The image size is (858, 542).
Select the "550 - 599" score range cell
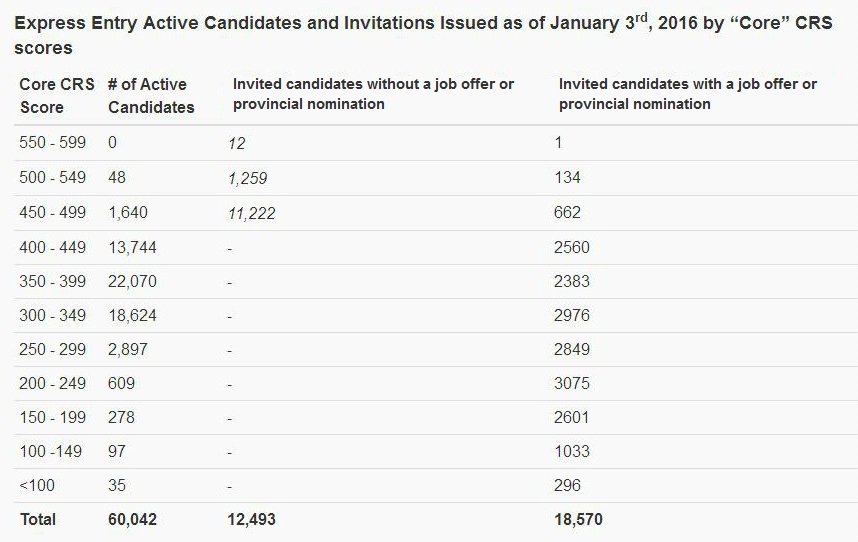pos(53,143)
